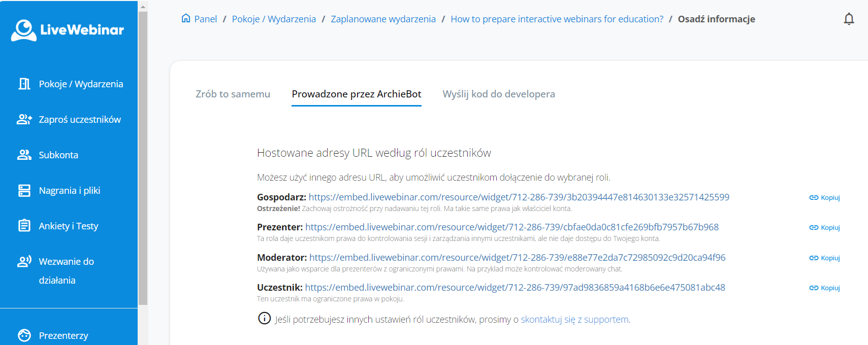
Task: Copy the Moderator URL with Kopiuj
Action: pyautogui.click(x=824, y=258)
